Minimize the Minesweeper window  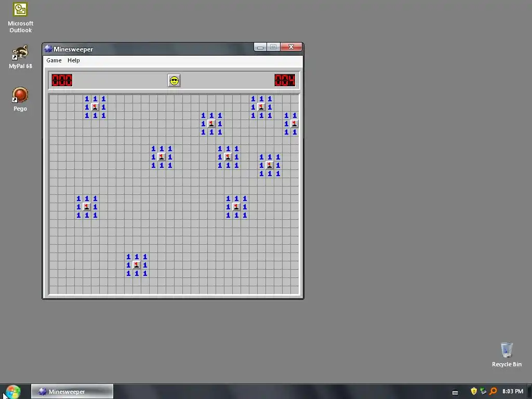260,47
